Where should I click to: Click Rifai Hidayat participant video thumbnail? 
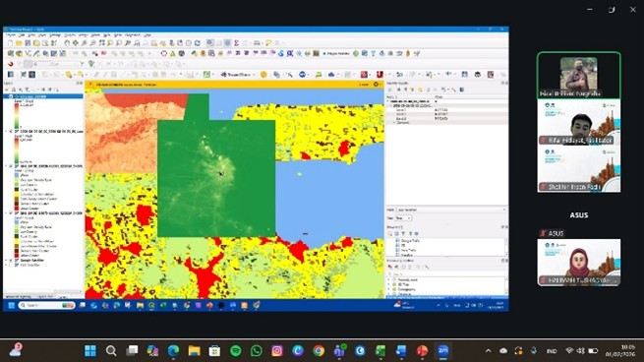pos(579,123)
